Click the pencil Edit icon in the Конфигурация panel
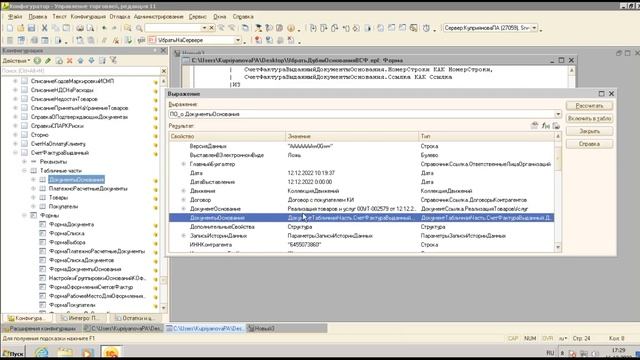This screenshot has width=640, height=360. click(48, 60)
